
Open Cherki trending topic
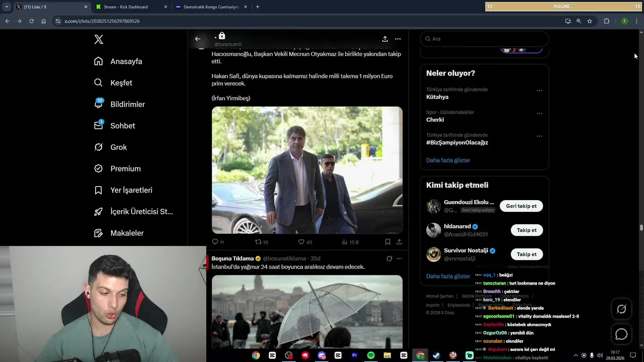pos(435,120)
